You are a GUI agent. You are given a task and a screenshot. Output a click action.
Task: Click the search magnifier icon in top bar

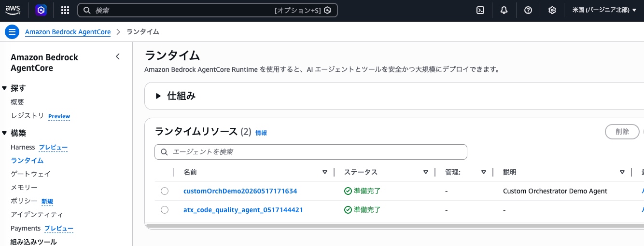pyautogui.click(x=87, y=10)
